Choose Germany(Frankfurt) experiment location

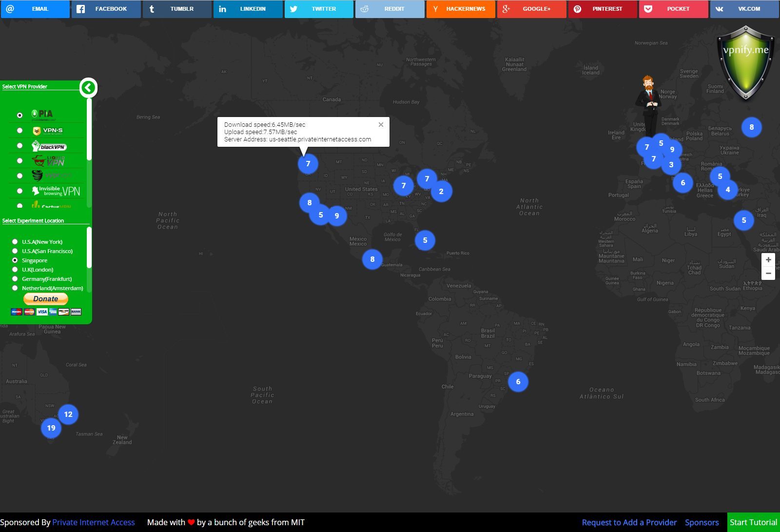tap(15, 278)
